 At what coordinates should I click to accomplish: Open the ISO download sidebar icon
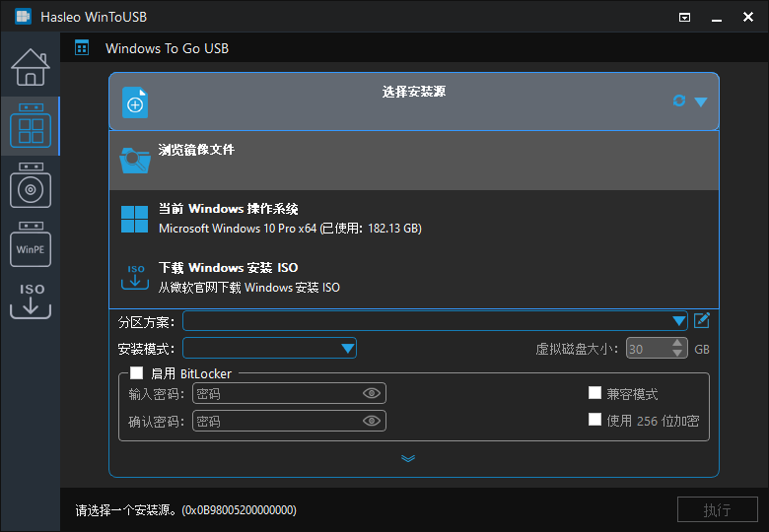[30, 299]
